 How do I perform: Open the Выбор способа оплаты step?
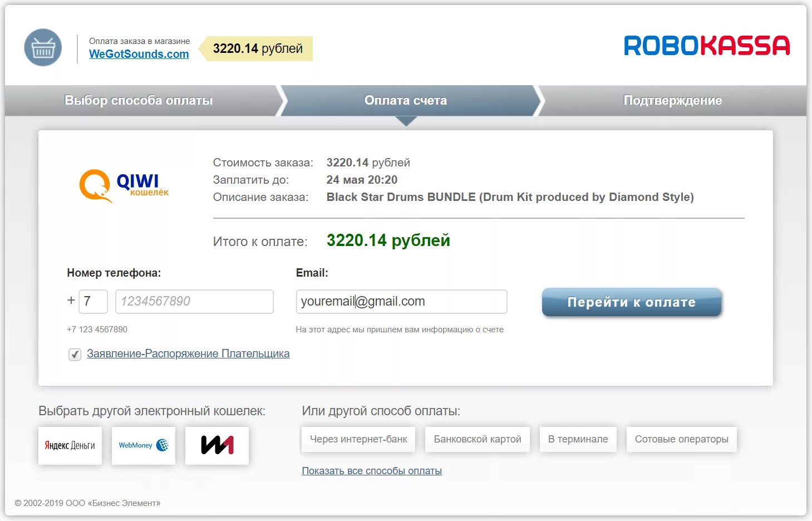pos(139,101)
